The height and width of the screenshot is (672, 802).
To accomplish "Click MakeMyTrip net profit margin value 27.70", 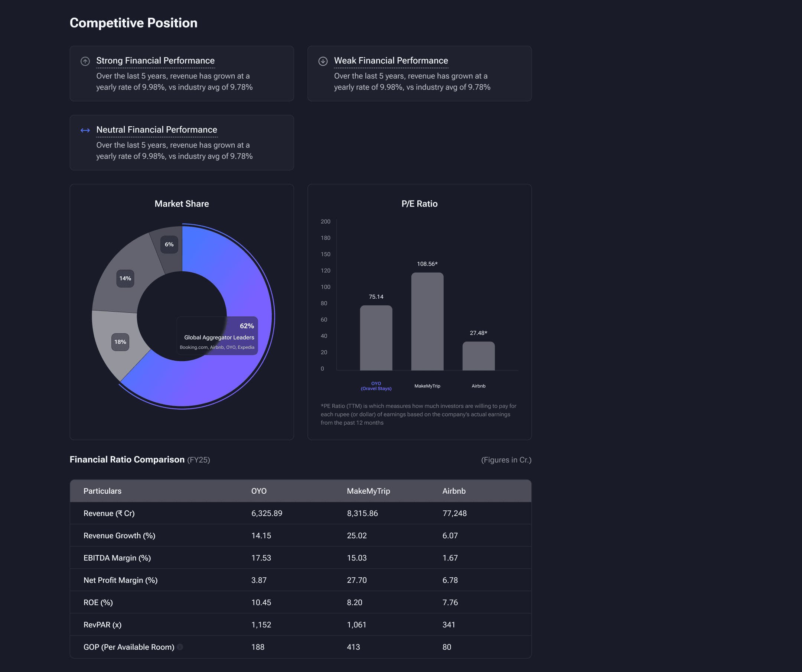I will [x=357, y=580].
